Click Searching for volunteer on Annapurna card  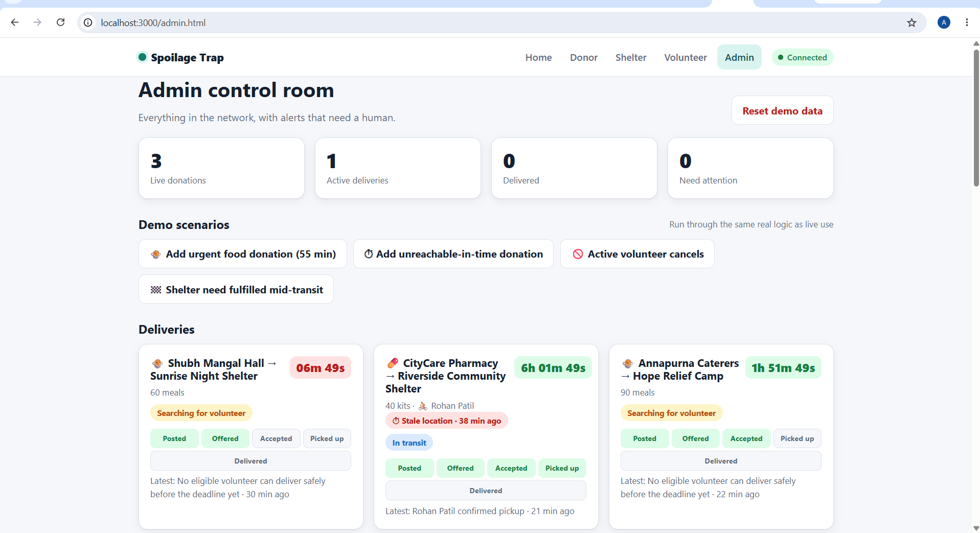tap(672, 413)
